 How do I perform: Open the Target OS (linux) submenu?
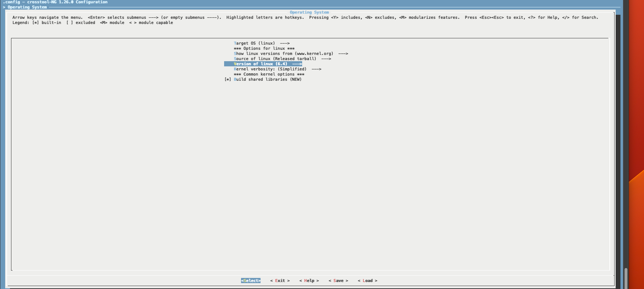click(262, 43)
